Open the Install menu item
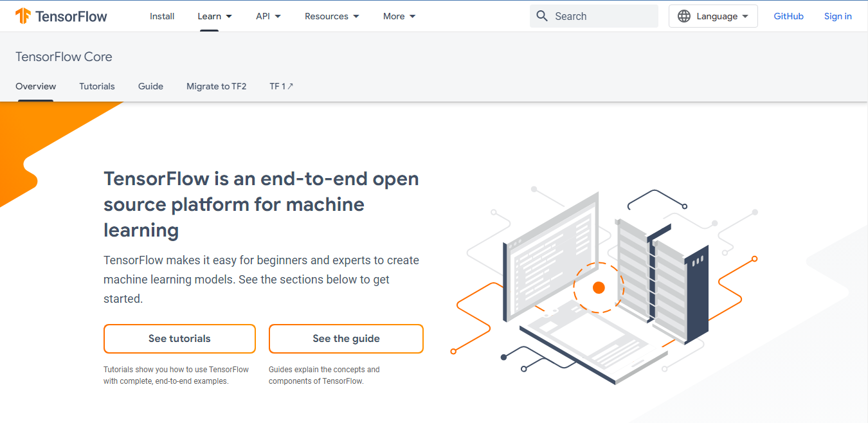 tap(161, 16)
